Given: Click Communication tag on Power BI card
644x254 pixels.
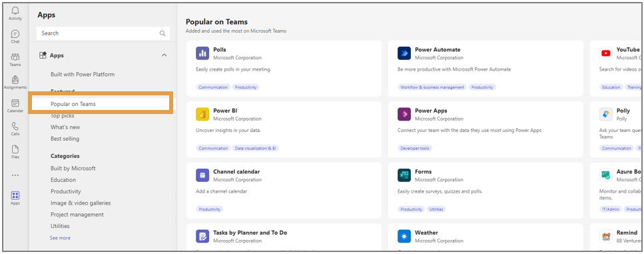Looking at the screenshot, I should point(213,149).
